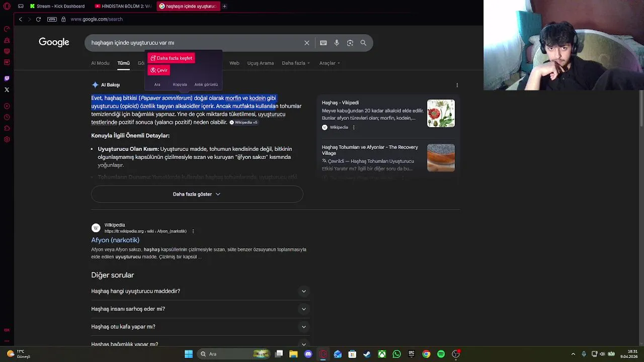The height and width of the screenshot is (362, 644).
Task: Open Haşhaş Vikipedi source options menu
Action: coord(354,127)
